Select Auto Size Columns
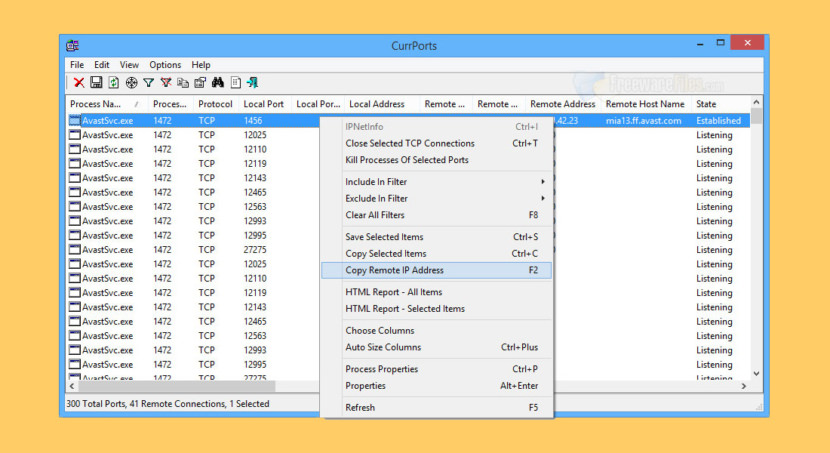 [437, 347]
